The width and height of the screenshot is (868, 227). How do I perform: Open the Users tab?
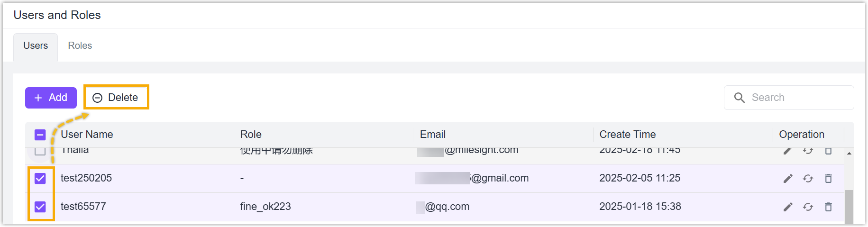click(36, 45)
